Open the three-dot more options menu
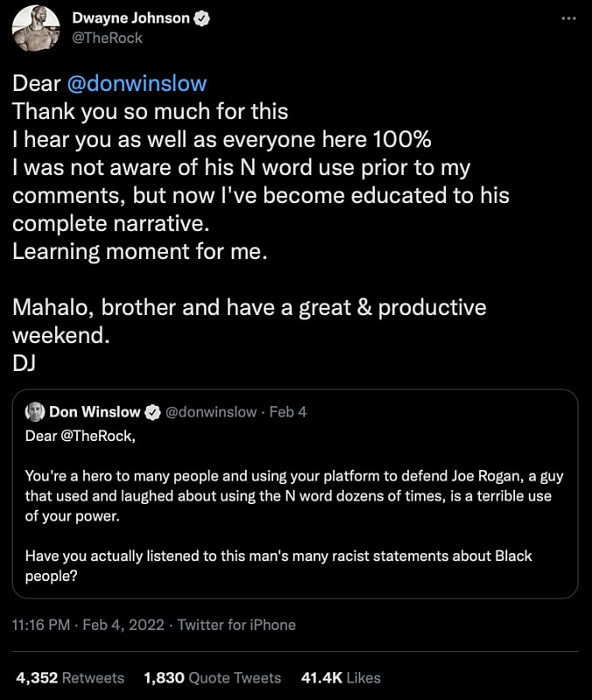Image resolution: width=592 pixels, height=700 pixels. (568, 18)
